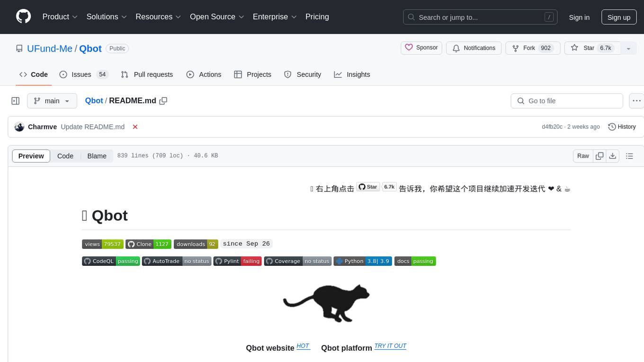The width and height of the screenshot is (644, 362).
Task: Open the Raw file view
Action: [x=583, y=156]
